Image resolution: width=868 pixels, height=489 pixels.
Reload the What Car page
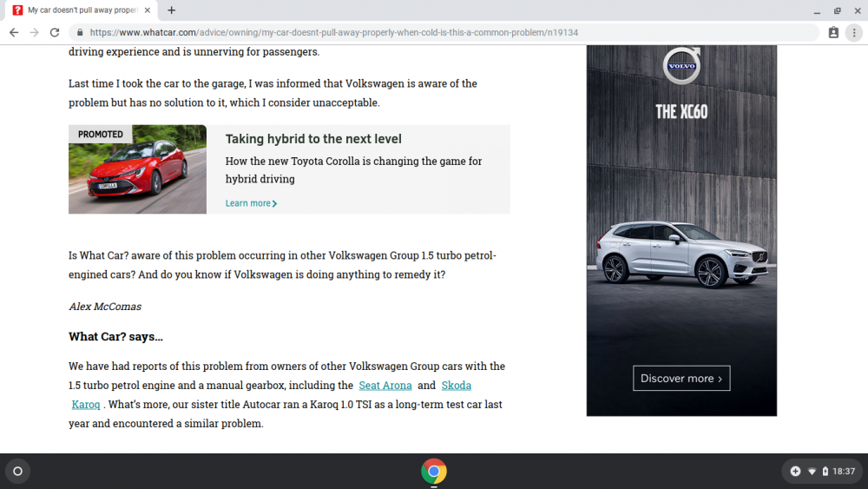[x=54, y=33]
